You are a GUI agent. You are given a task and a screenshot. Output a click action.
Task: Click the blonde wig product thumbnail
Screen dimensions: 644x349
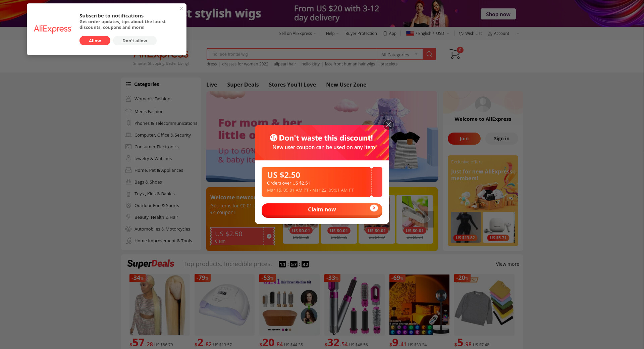(160, 305)
